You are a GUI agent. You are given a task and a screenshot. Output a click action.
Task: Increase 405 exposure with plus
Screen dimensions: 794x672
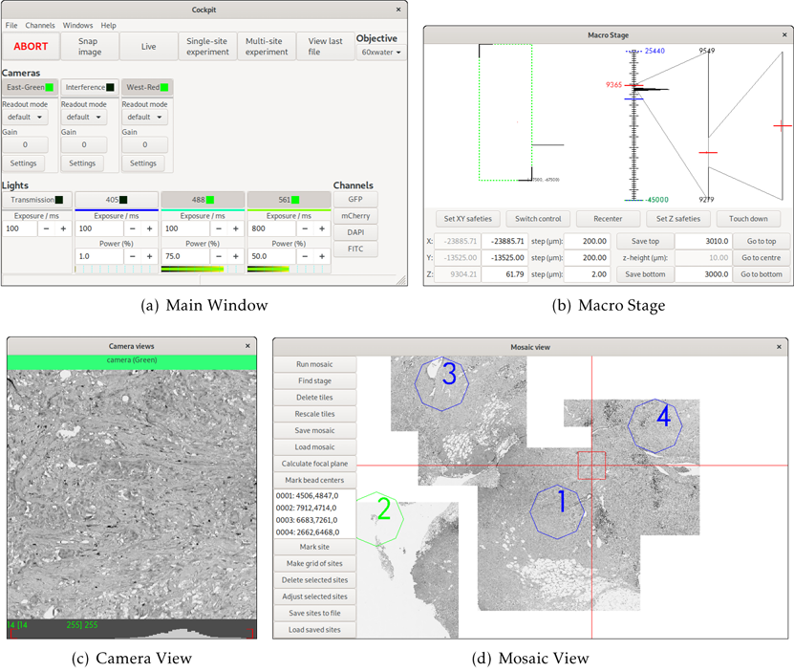point(149,228)
